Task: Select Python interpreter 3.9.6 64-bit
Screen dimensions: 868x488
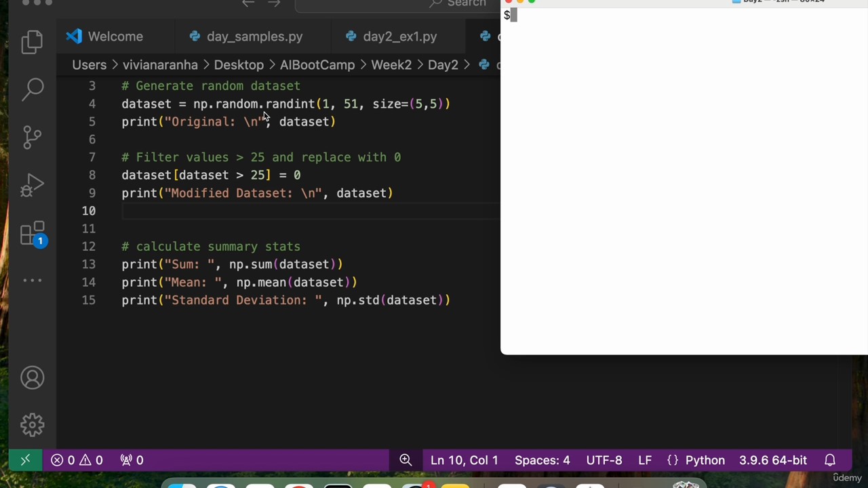Action: [773, 460]
